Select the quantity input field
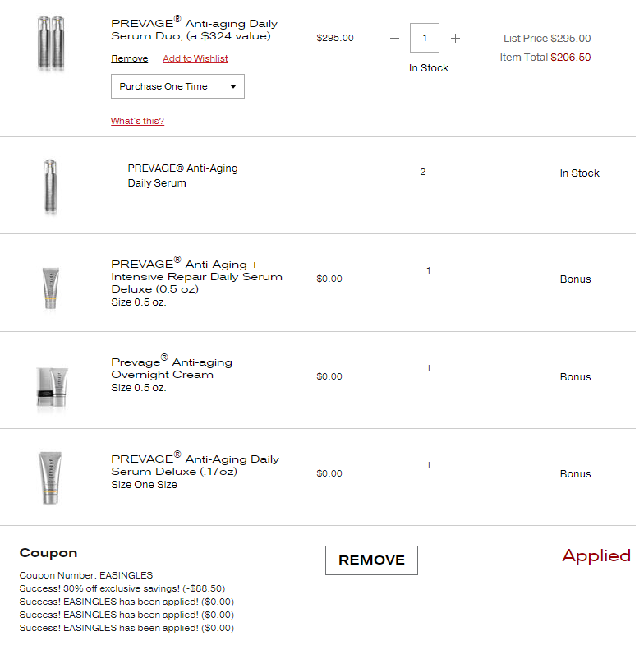The height and width of the screenshot is (650, 644). click(x=425, y=38)
